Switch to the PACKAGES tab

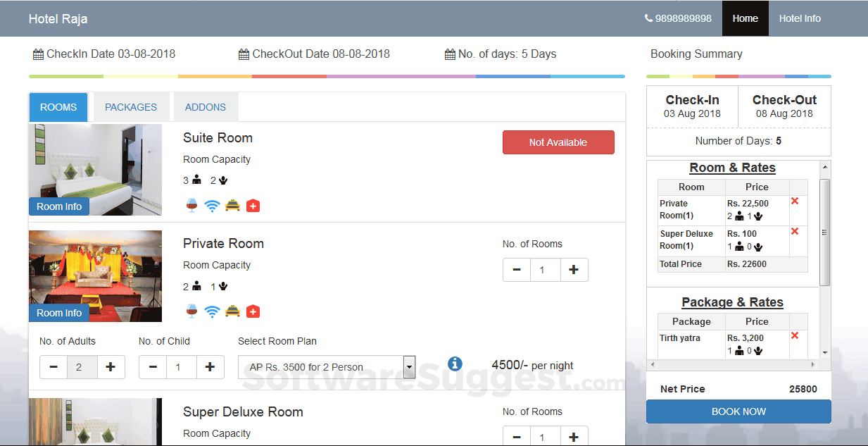[131, 107]
